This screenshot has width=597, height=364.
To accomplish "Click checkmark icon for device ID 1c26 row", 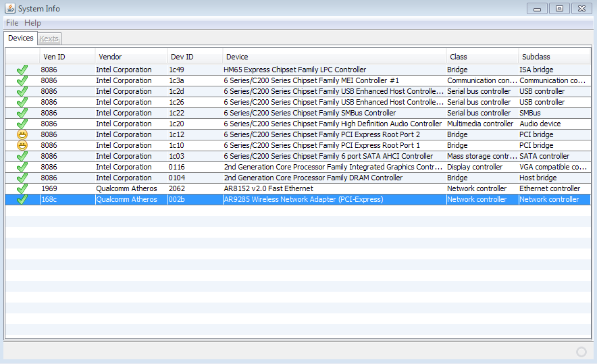I will coord(22,102).
